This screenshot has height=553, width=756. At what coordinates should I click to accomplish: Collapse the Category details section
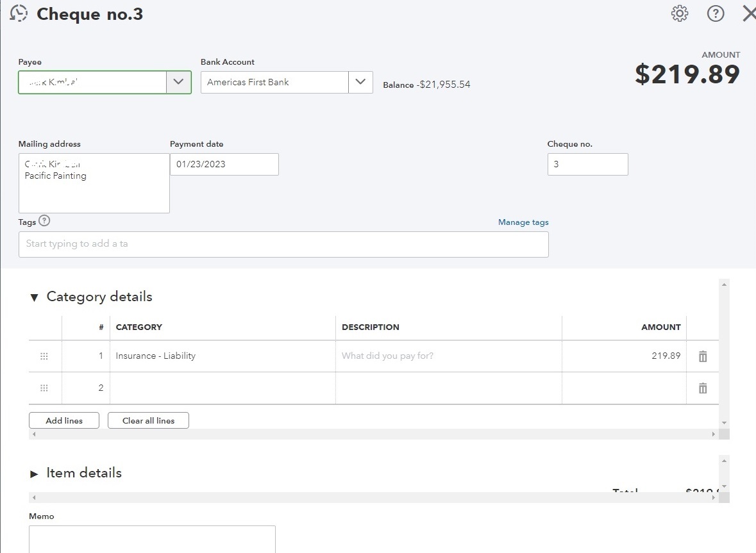35,297
